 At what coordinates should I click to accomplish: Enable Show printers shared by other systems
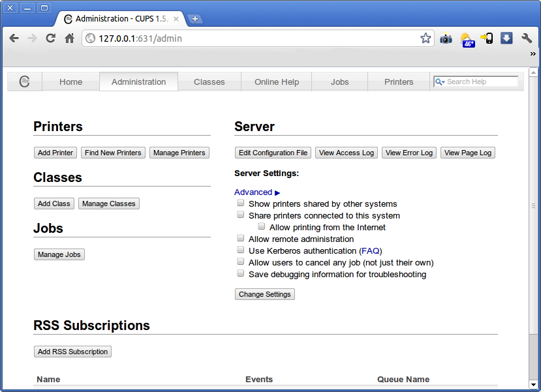click(240, 204)
